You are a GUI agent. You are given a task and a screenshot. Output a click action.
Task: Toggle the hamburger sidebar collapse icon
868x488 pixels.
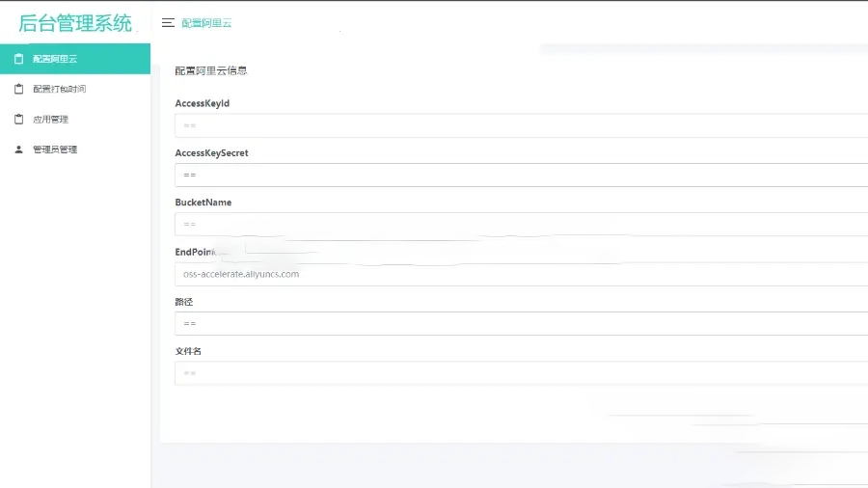coord(168,23)
